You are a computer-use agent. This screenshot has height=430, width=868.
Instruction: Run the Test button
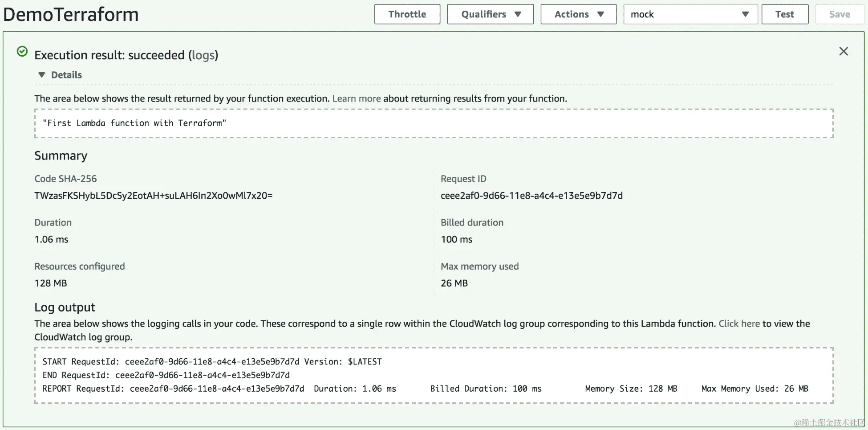tap(785, 14)
